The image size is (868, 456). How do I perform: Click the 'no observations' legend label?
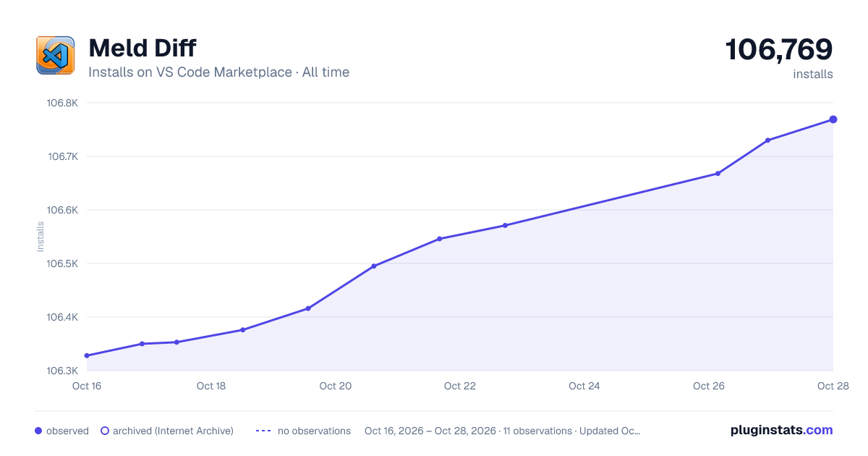[x=314, y=431]
